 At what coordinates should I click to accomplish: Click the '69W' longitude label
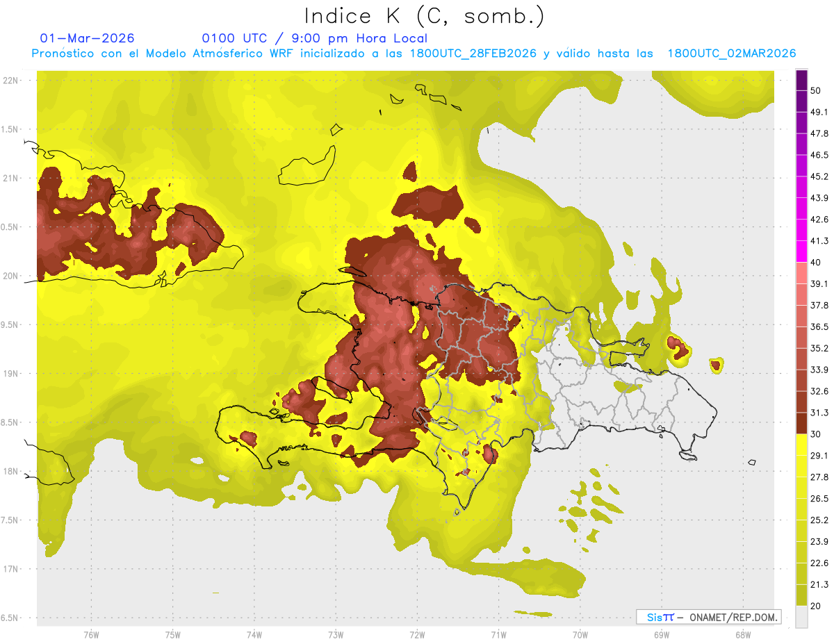click(661, 634)
